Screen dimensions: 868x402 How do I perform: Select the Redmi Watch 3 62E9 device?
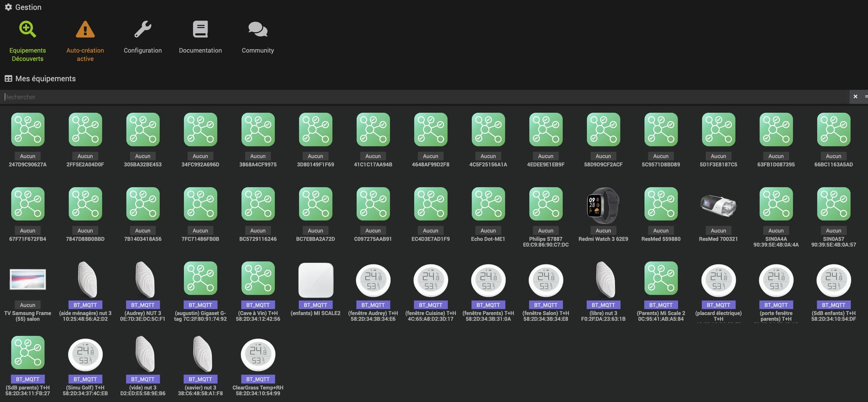coord(603,206)
